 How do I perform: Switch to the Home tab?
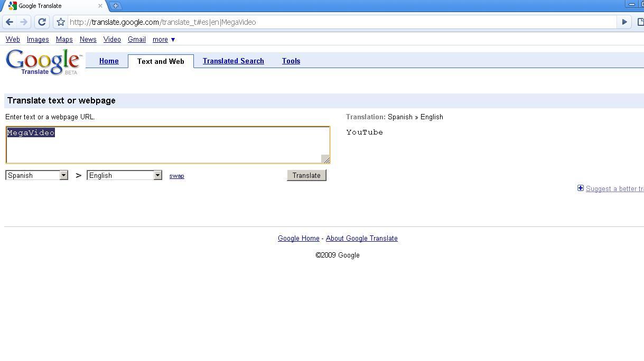click(x=109, y=61)
